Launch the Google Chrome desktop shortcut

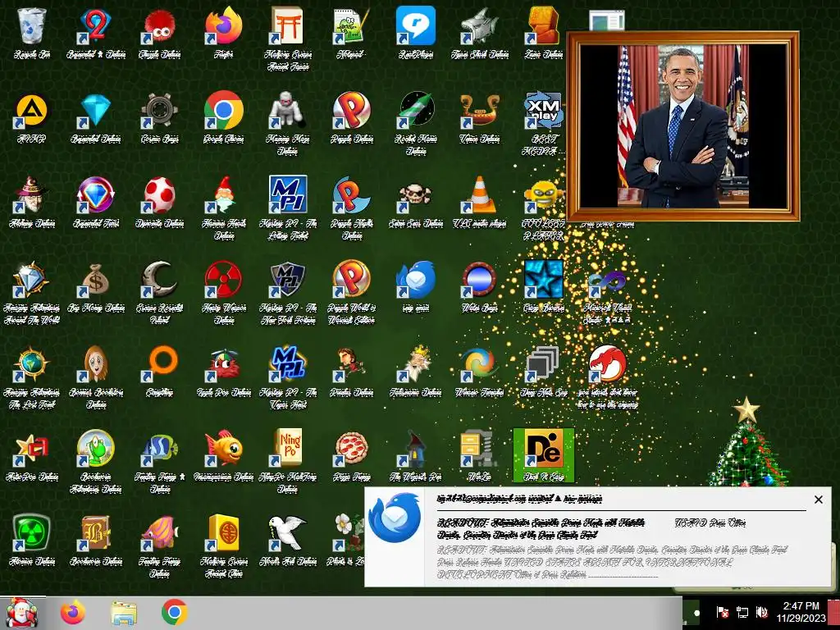(223, 111)
